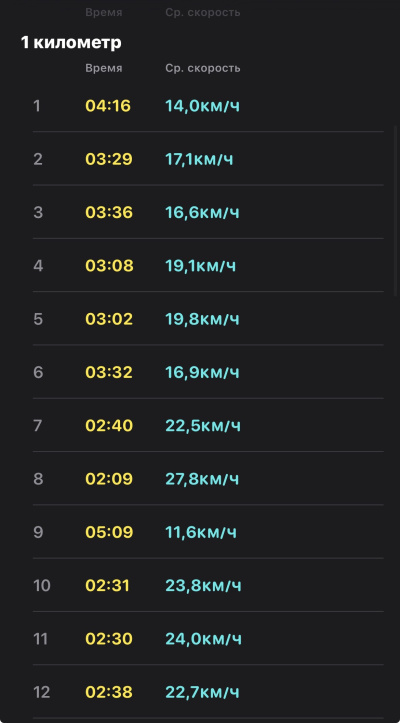The image size is (400, 723).
Task: Select the slowest split time 05:09
Action: tap(109, 532)
